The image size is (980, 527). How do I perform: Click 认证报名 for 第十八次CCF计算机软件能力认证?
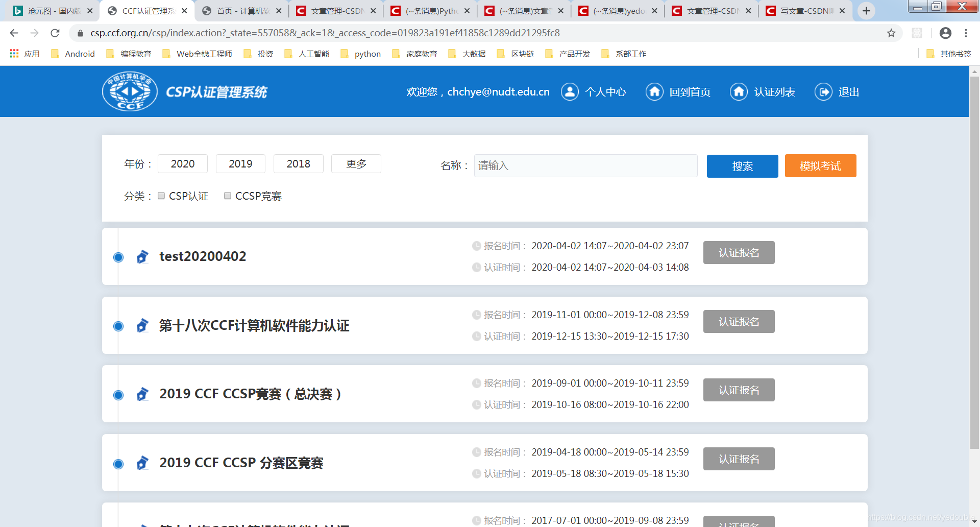point(739,322)
